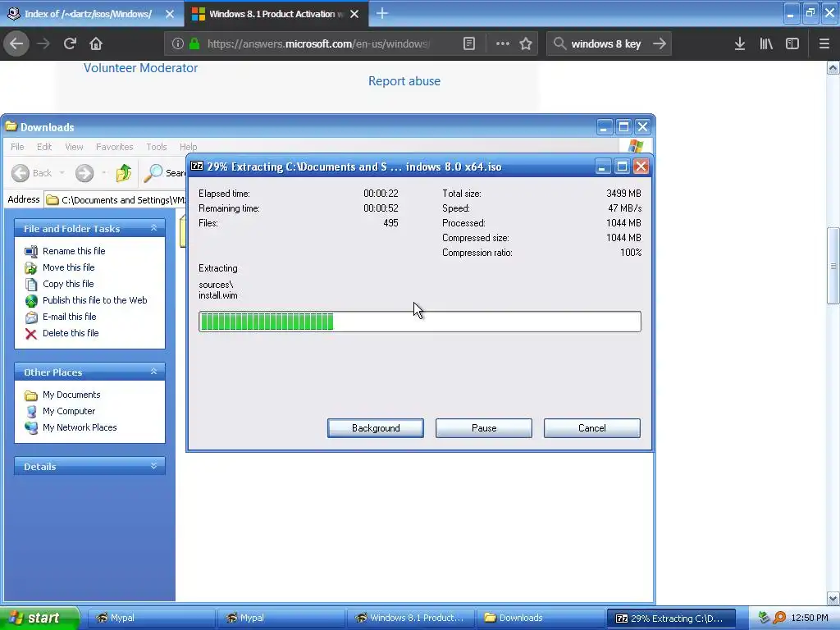Click E-mail this file
This screenshot has width=840, height=630.
(x=70, y=317)
